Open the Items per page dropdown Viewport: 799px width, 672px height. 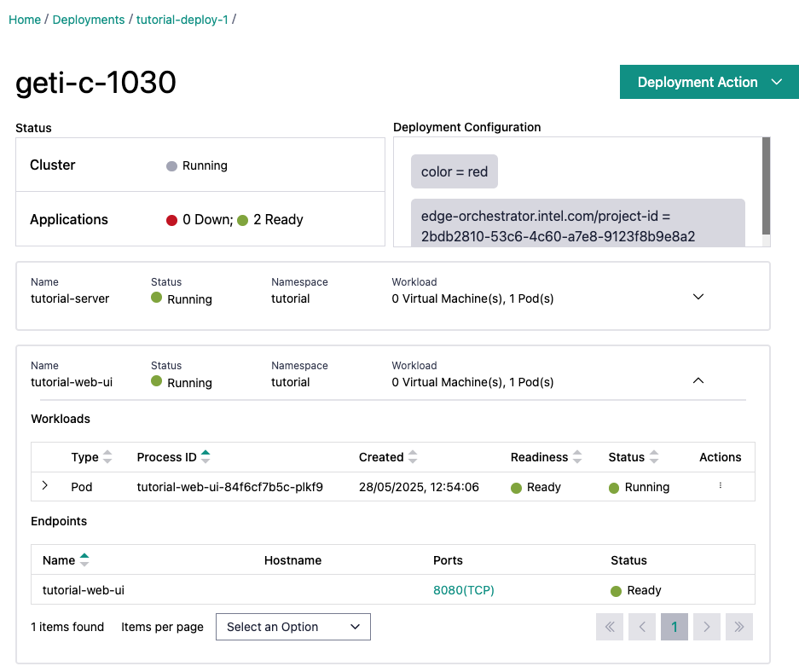pos(293,627)
